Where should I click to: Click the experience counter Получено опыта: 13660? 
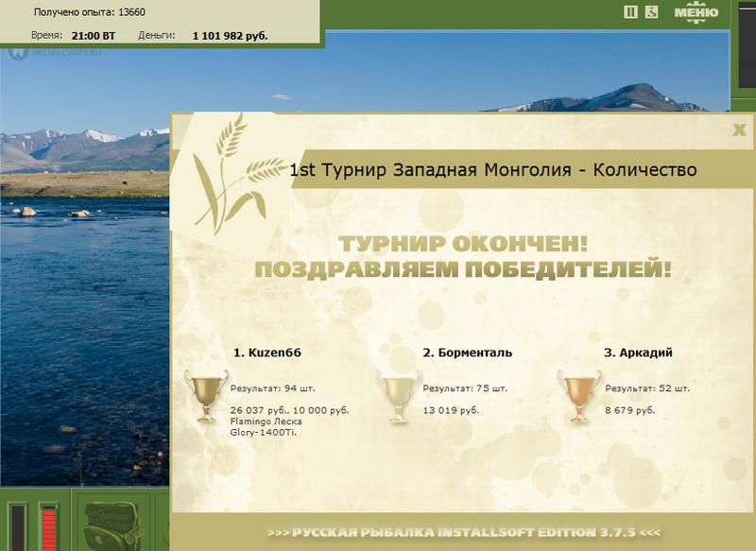click(x=89, y=12)
